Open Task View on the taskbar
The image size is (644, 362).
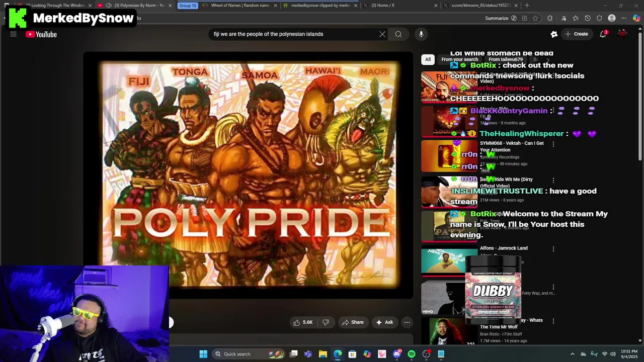click(294, 354)
